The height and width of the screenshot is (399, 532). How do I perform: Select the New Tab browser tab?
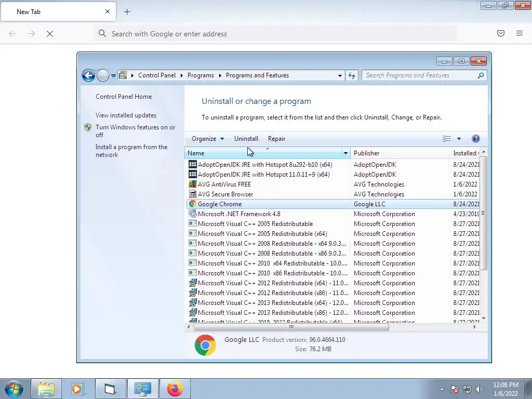(x=58, y=12)
